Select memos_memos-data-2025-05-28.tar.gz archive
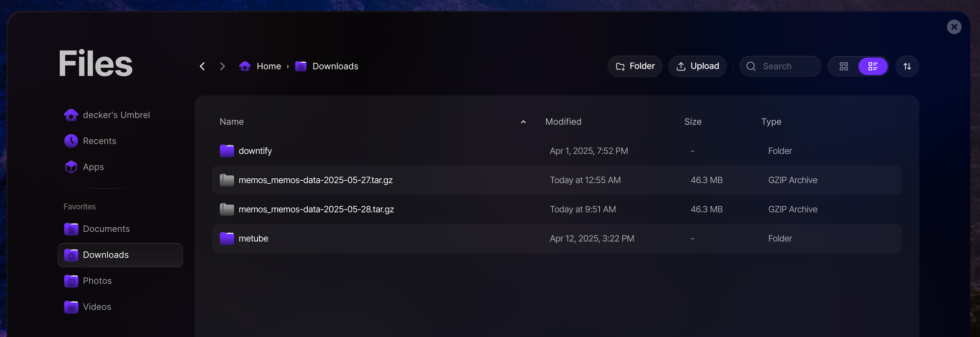Image resolution: width=980 pixels, height=337 pixels. point(557,209)
